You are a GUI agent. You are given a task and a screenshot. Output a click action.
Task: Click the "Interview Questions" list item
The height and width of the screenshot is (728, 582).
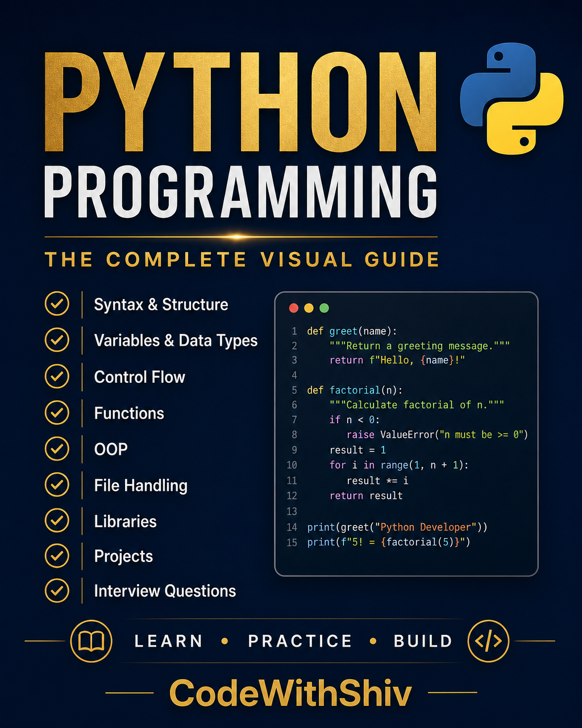point(165,591)
